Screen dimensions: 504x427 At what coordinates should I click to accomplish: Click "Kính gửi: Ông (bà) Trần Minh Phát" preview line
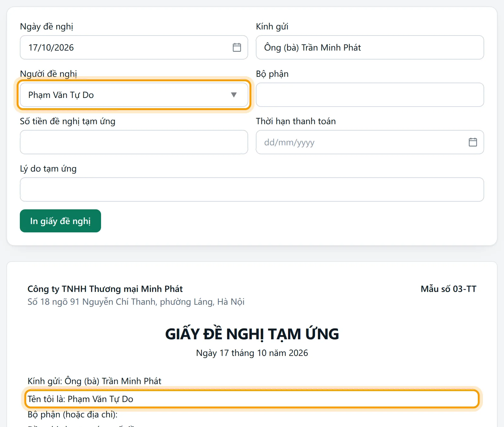click(94, 381)
